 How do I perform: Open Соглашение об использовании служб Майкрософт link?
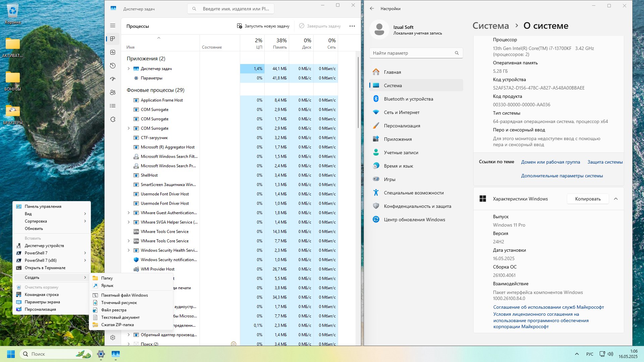click(x=548, y=307)
